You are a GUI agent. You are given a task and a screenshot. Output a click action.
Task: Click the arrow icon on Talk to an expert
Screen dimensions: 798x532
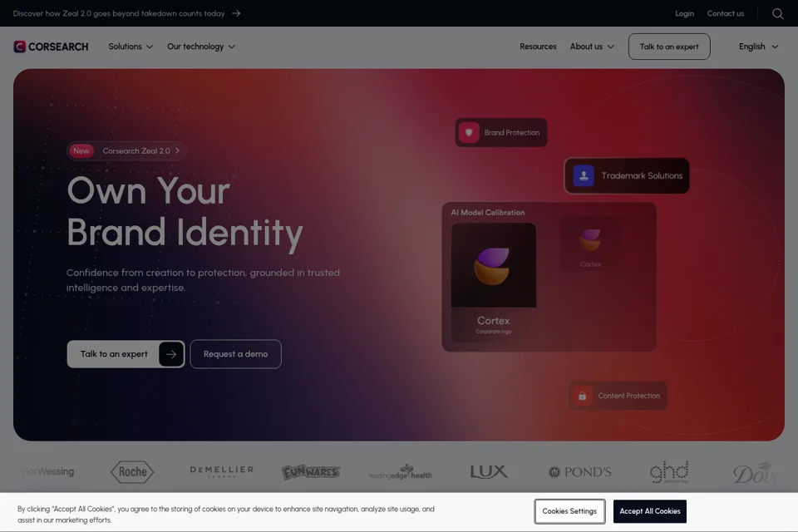[171, 354]
